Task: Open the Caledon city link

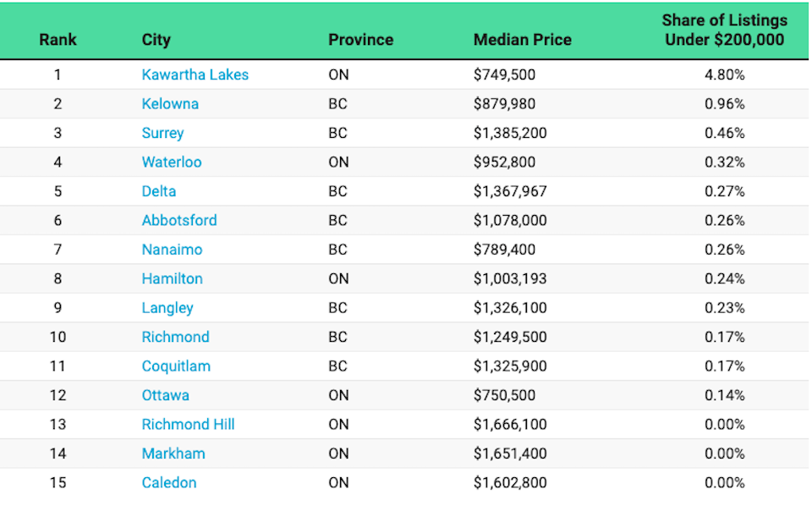Action: click(x=169, y=483)
